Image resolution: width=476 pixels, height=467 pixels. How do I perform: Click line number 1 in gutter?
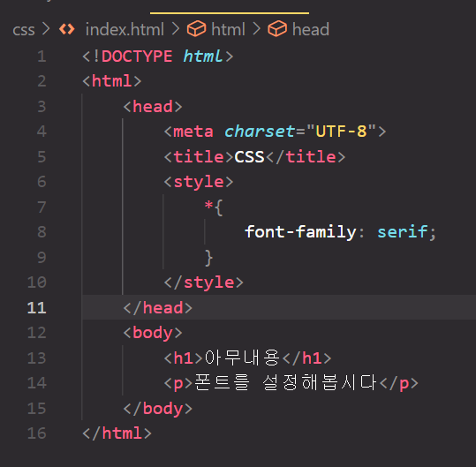click(x=42, y=56)
